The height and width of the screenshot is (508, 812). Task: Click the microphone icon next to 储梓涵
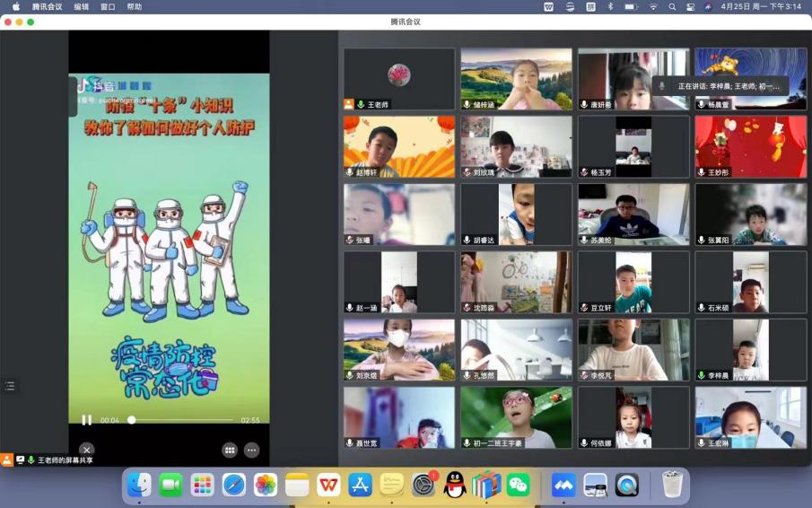pos(467,105)
